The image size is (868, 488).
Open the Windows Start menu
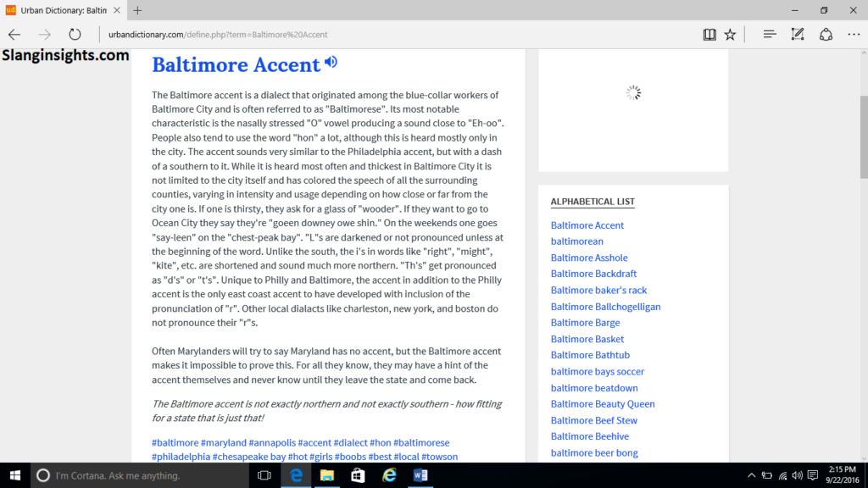click(15, 475)
